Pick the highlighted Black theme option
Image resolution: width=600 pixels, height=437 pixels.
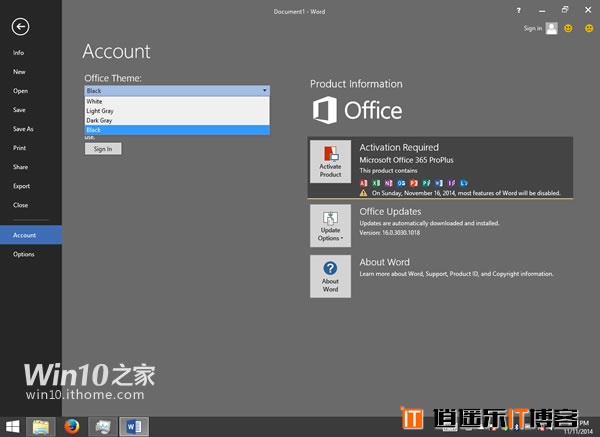point(177,130)
